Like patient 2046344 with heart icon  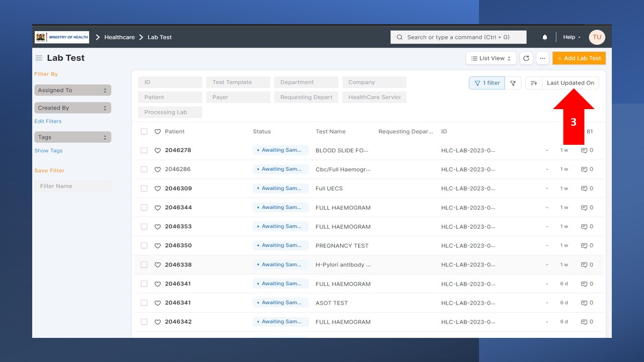coord(157,208)
